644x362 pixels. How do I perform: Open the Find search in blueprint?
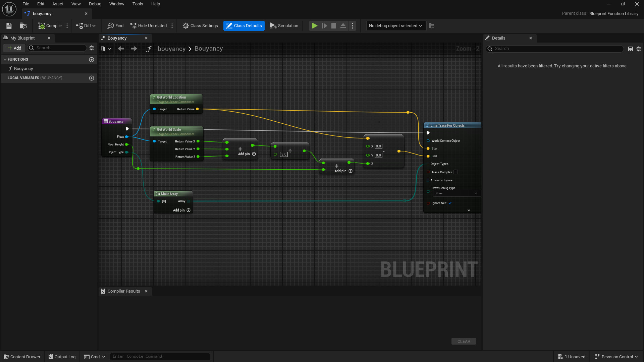(115, 25)
